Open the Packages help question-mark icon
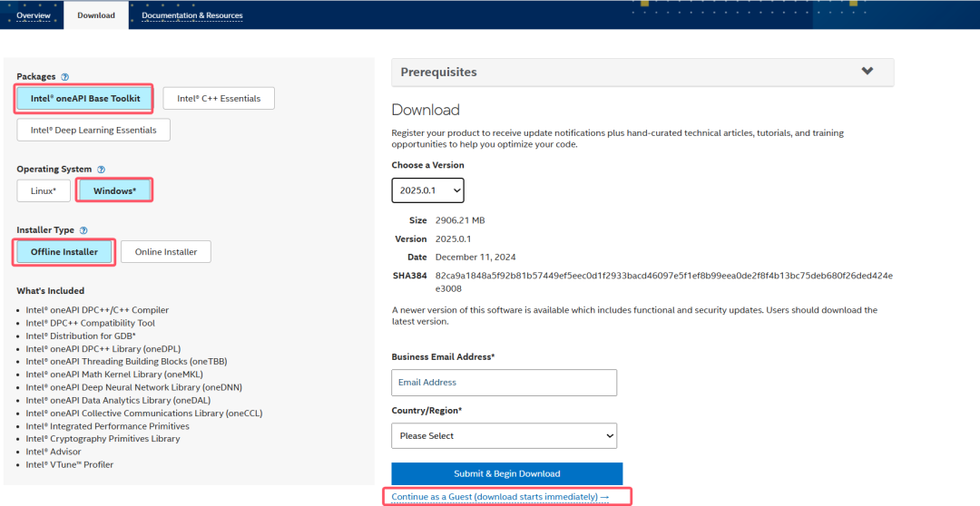This screenshot has width=980, height=506. [65, 77]
